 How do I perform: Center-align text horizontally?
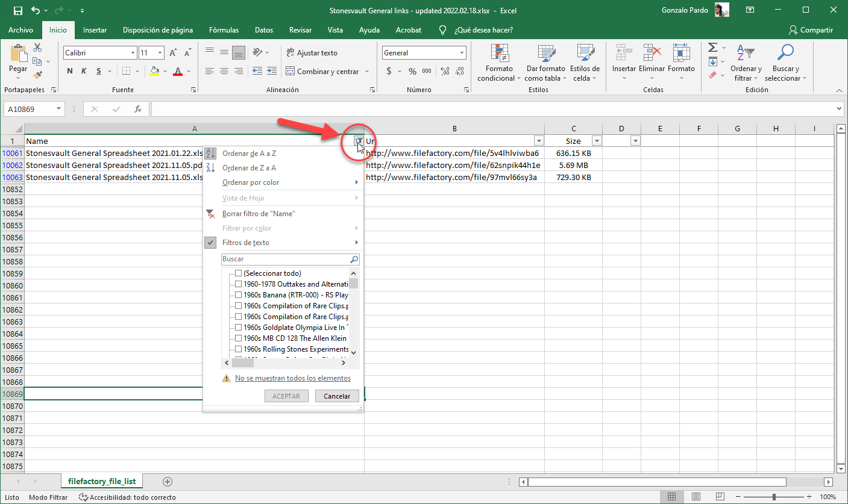pos(224,71)
